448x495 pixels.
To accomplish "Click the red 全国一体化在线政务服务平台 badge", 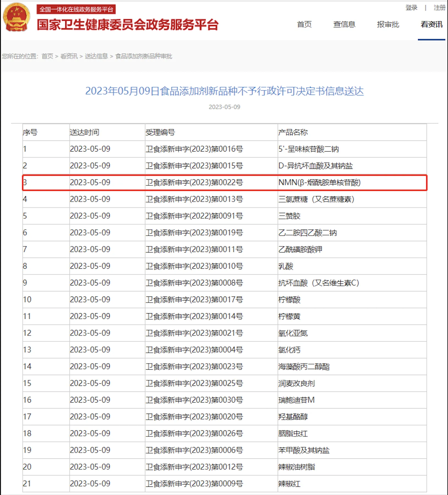I will pos(76,9).
